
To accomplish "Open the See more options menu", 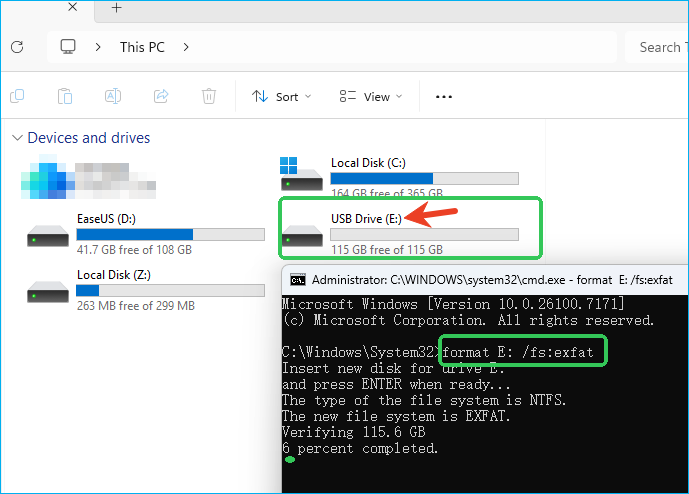I will click(x=444, y=97).
